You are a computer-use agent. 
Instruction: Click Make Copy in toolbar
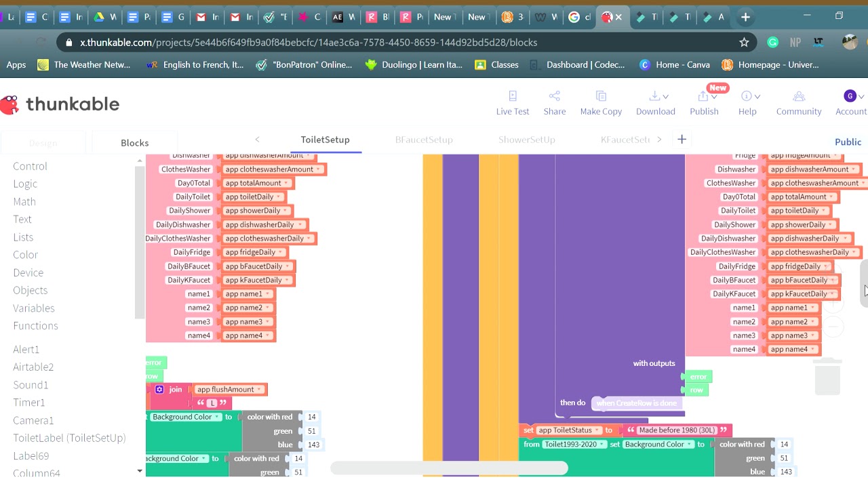tap(601, 103)
